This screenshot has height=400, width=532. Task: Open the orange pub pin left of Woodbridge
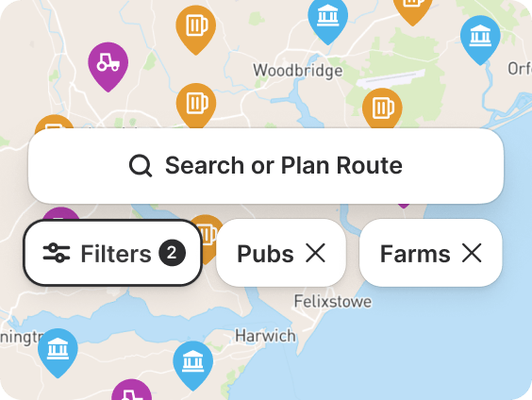pyautogui.click(x=196, y=104)
